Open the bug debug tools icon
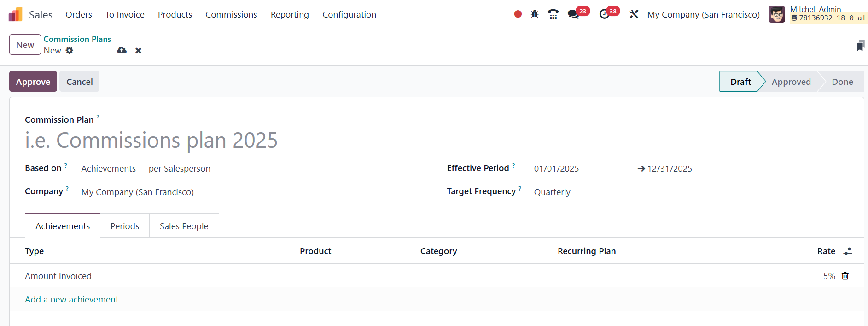Viewport: 868px width, 326px height. point(535,14)
